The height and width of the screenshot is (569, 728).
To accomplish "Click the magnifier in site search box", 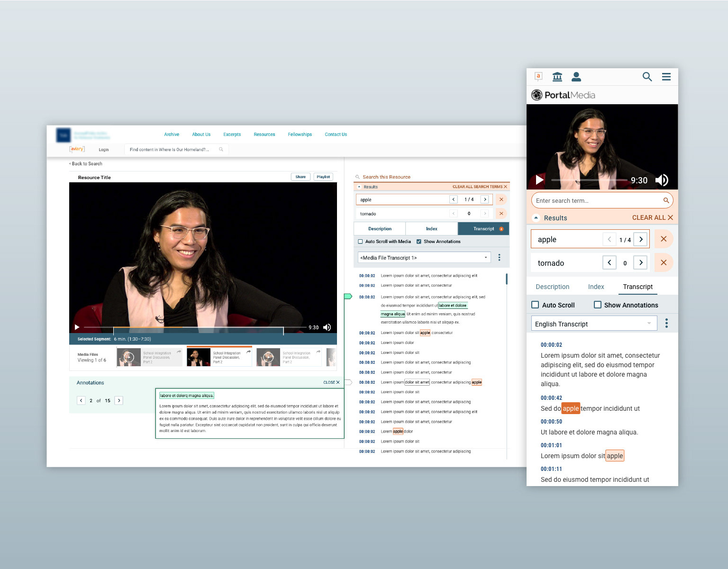I will point(221,149).
